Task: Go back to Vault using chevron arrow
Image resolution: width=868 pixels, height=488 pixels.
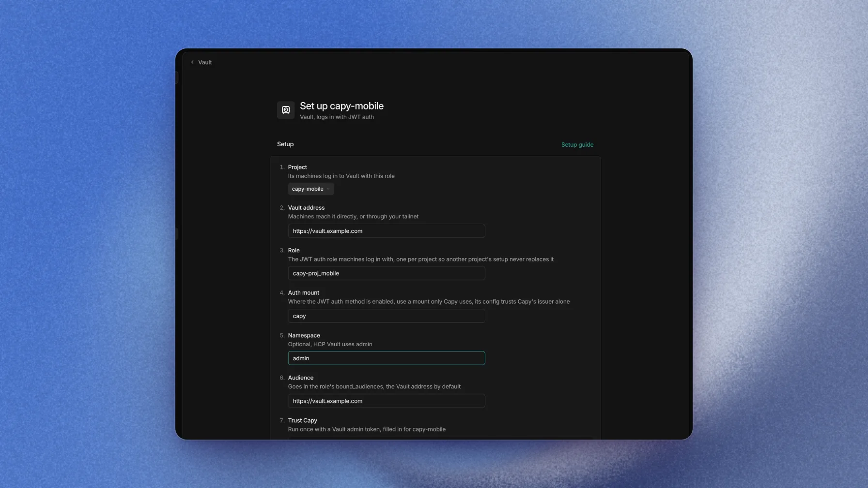Action: coord(192,62)
